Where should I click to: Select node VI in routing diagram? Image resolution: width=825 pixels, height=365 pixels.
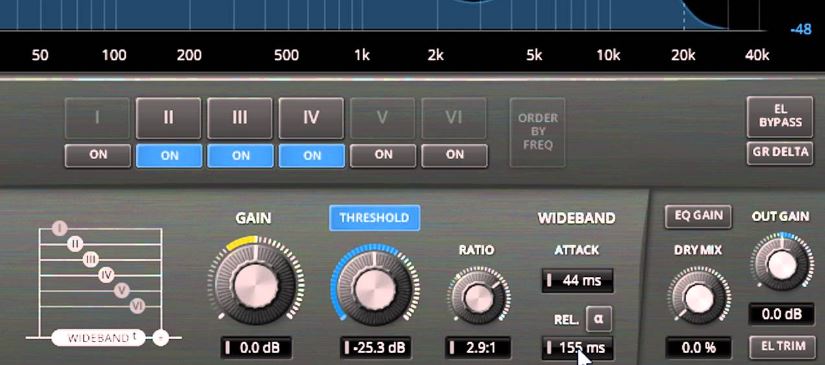[137, 305]
